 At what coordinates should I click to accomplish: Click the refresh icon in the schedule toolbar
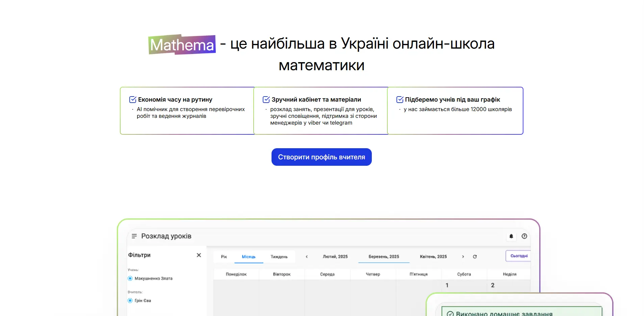[475, 256]
